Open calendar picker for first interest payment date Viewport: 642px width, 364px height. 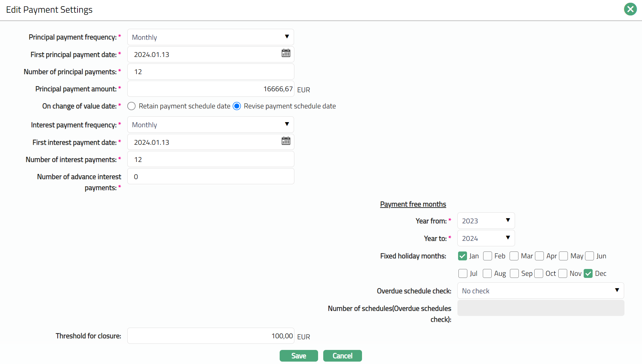(x=286, y=141)
